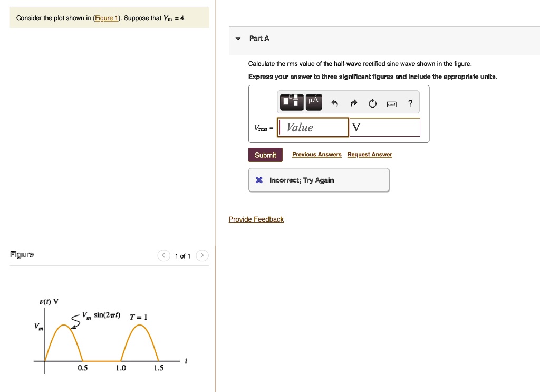This screenshot has height=392, width=540.
Task: Open the keyboard shortcuts icon
Action: tap(391, 104)
